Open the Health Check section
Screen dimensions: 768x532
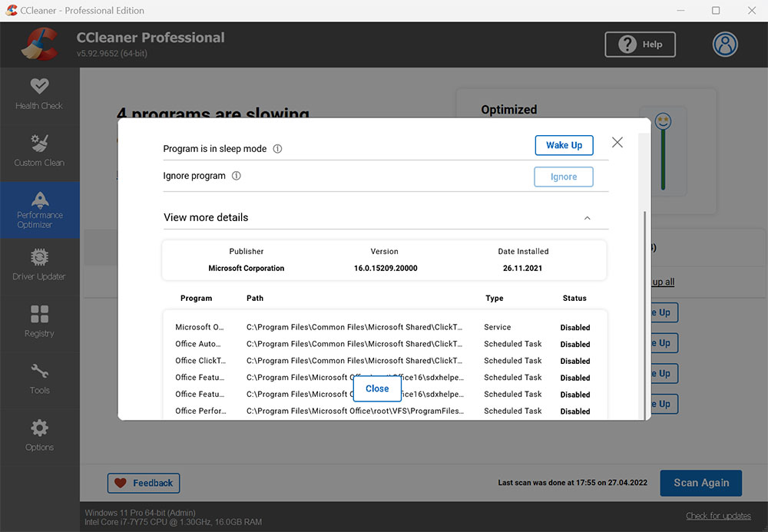tap(39, 95)
